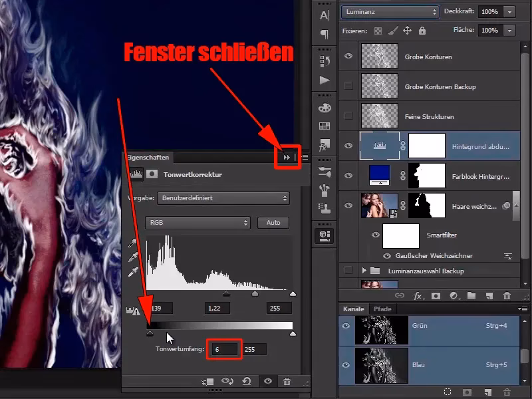The width and height of the screenshot is (532, 399).
Task: Switch to the Pfade tab
Action: point(382,309)
